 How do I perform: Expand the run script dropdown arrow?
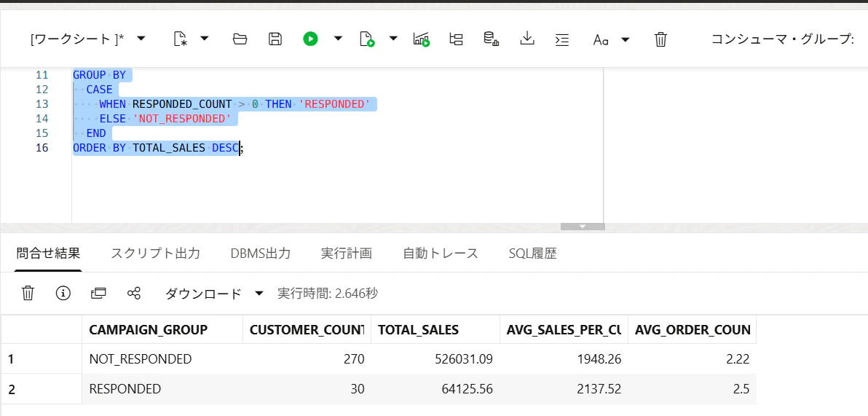[x=394, y=39]
